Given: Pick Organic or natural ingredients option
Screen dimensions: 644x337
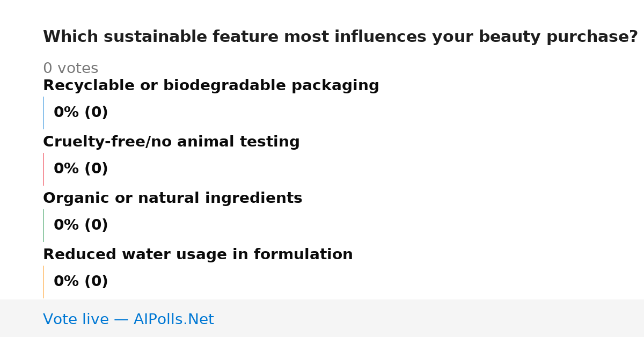Looking at the screenshot, I should coord(172,199).
